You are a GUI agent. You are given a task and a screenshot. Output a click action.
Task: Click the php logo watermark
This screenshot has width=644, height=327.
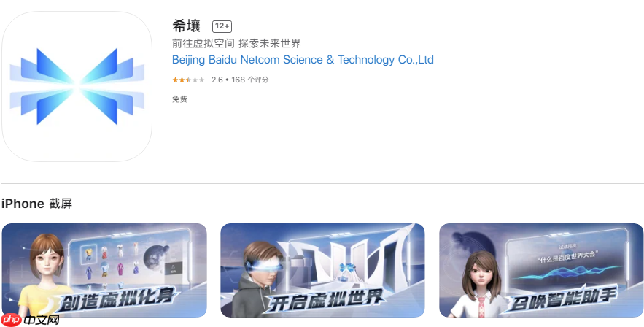(x=11, y=320)
